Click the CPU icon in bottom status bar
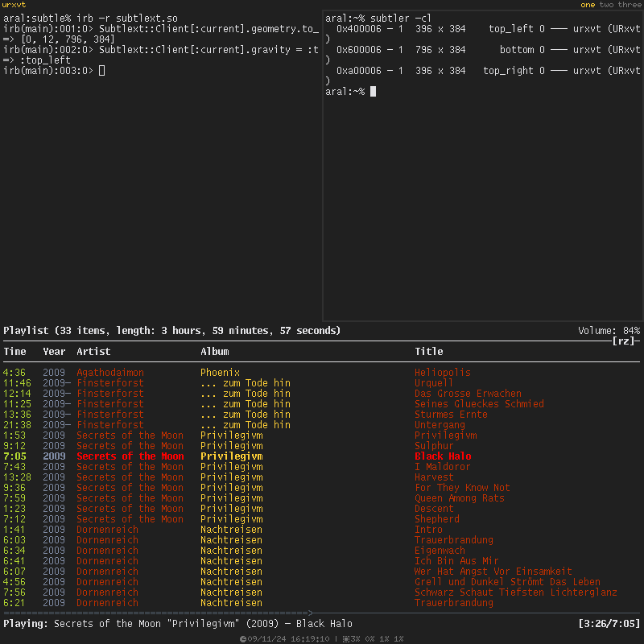Image resolution: width=644 pixels, height=644 pixels. click(x=345, y=639)
